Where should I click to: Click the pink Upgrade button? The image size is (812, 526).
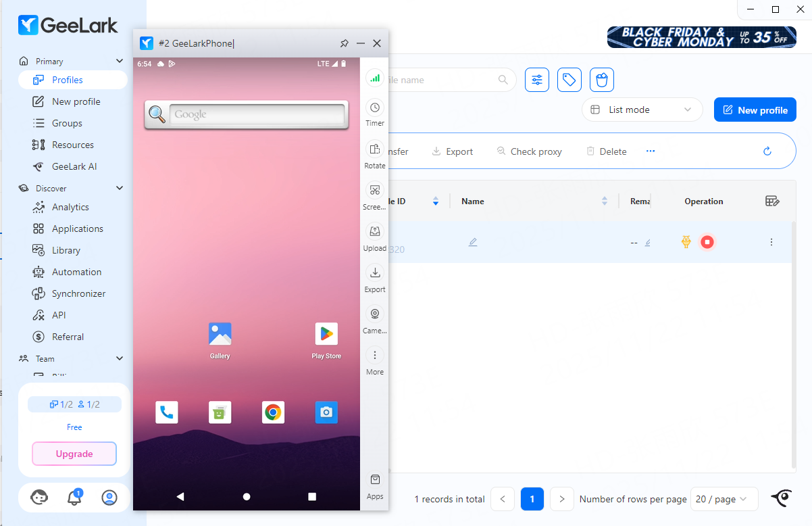74,454
